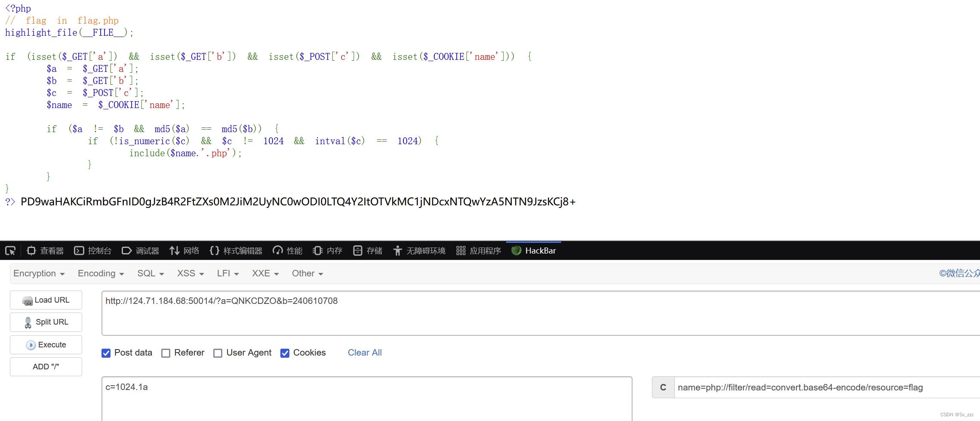Expand the SQL dropdown menu
980x421 pixels.
pos(151,273)
